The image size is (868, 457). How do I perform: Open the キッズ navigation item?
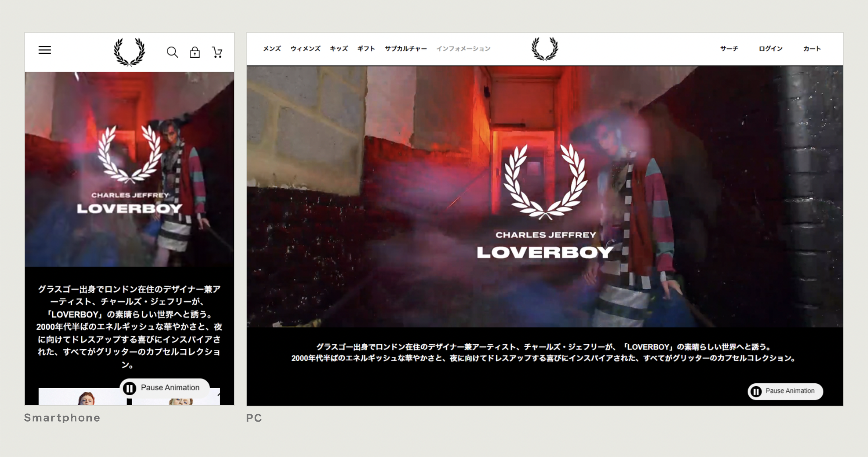(339, 49)
